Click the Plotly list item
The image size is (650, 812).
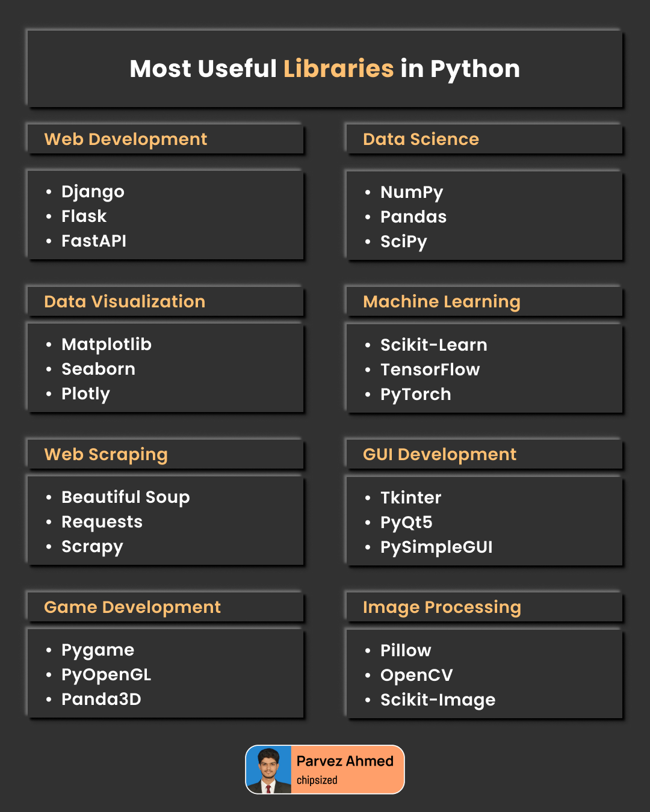85,394
